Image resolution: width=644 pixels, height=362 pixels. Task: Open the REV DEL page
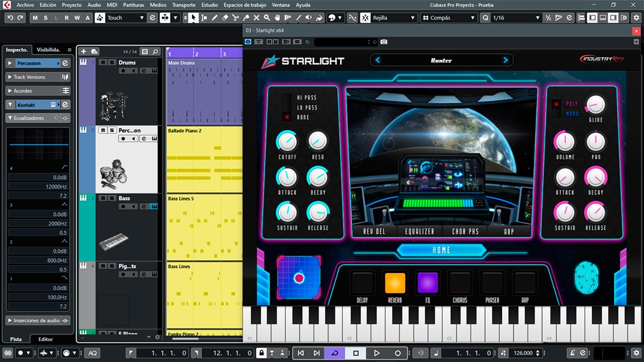tap(374, 232)
